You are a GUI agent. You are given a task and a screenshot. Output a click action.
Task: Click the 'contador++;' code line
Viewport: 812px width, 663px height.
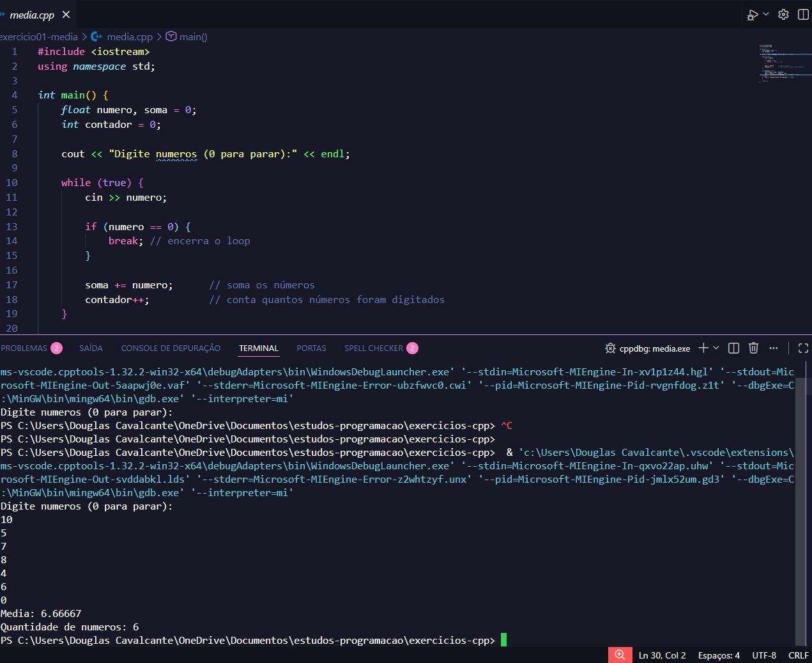pos(117,300)
